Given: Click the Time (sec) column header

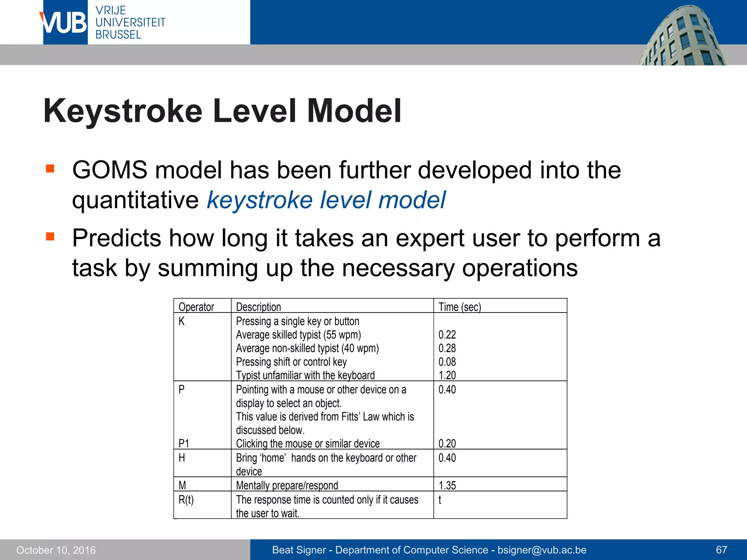Looking at the screenshot, I should point(460,307).
